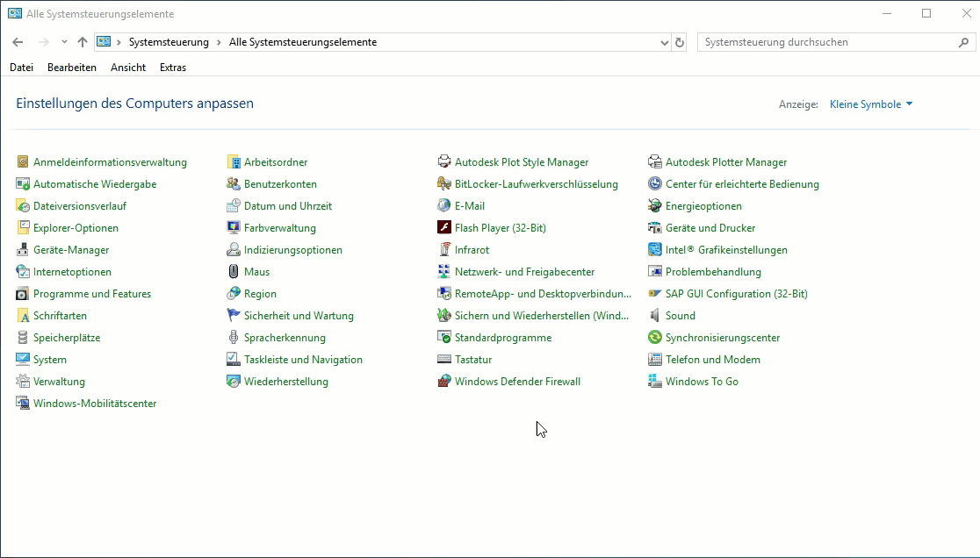Go back with the back arrow
This screenshot has width=980, height=558.
pyautogui.click(x=18, y=42)
